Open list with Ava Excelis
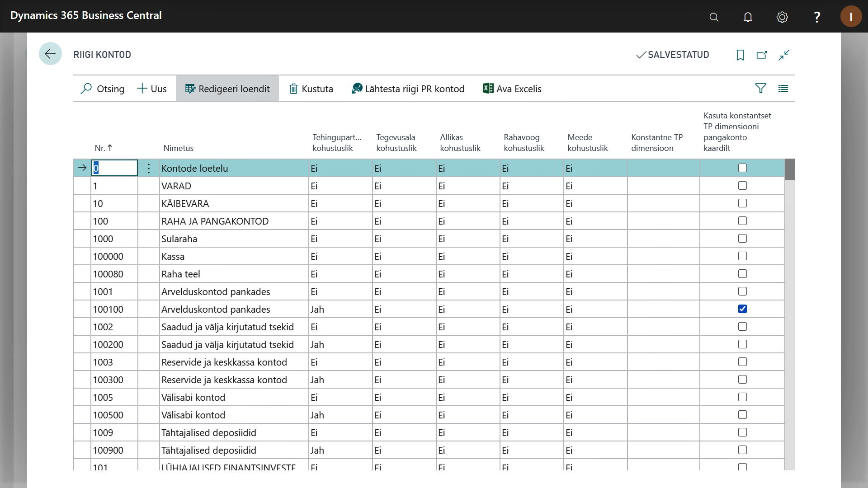This screenshot has width=868, height=488. coord(512,89)
